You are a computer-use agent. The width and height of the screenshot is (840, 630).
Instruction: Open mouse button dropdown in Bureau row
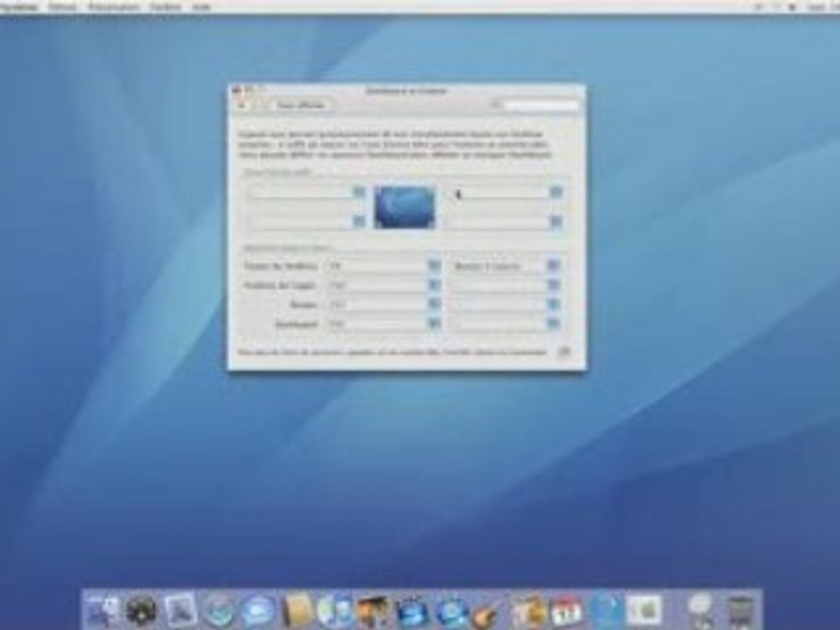coord(505,304)
